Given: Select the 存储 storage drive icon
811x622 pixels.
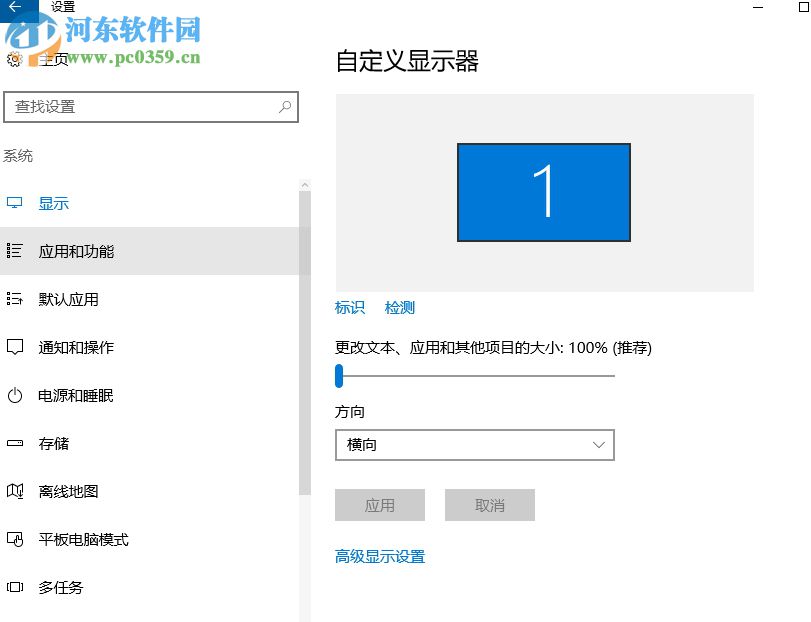Looking at the screenshot, I should tap(14, 443).
